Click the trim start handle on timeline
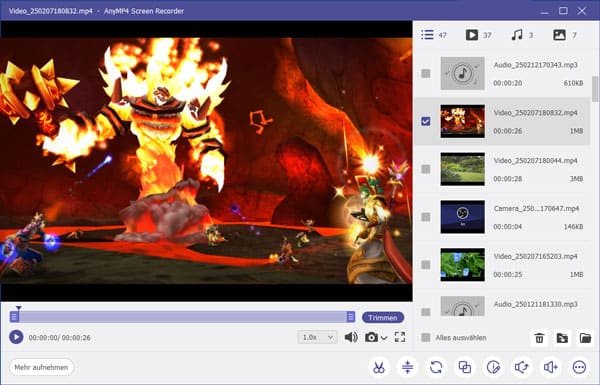 tap(14, 316)
